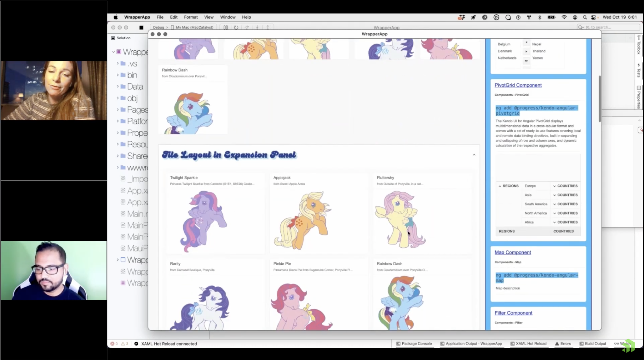The height and width of the screenshot is (360, 644).
Task: Click the pivotgrid ng add command text
Action: [x=537, y=111]
